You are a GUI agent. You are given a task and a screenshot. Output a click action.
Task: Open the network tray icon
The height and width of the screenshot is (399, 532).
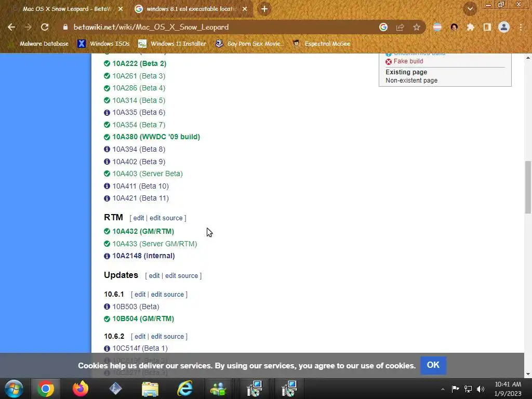468,389
